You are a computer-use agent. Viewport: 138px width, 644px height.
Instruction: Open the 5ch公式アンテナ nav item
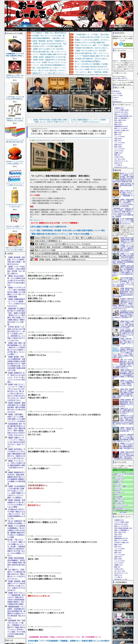click(x=13, y=30)
